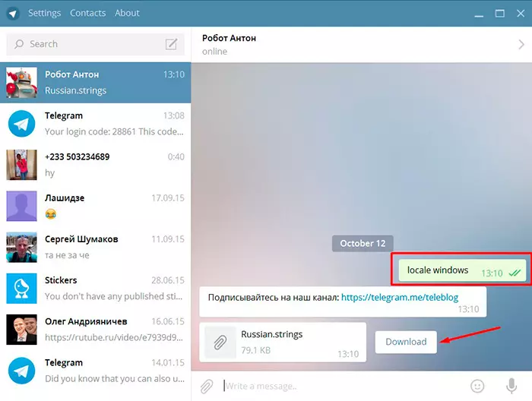The height and width of the screenshot is (401, 532).
Task: Open the Робот Антон chat in list
Action: point(95,82)
